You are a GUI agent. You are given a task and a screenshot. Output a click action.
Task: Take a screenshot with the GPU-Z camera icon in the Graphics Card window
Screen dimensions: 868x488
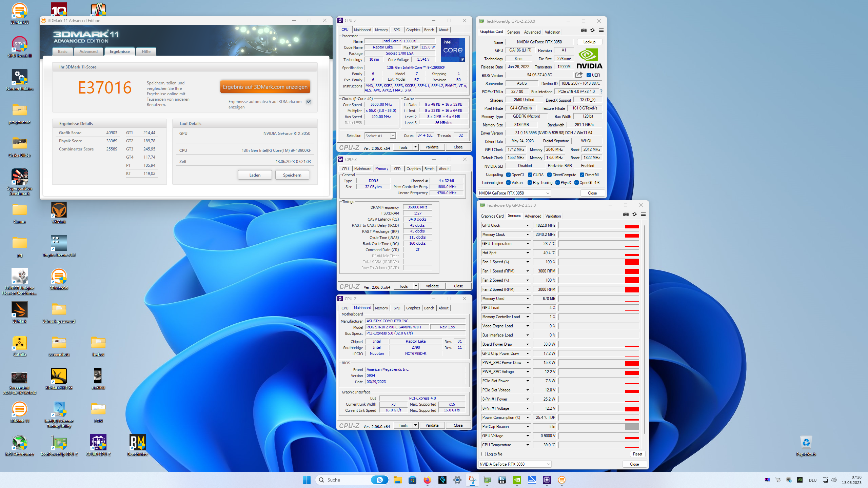click(584, 30)
